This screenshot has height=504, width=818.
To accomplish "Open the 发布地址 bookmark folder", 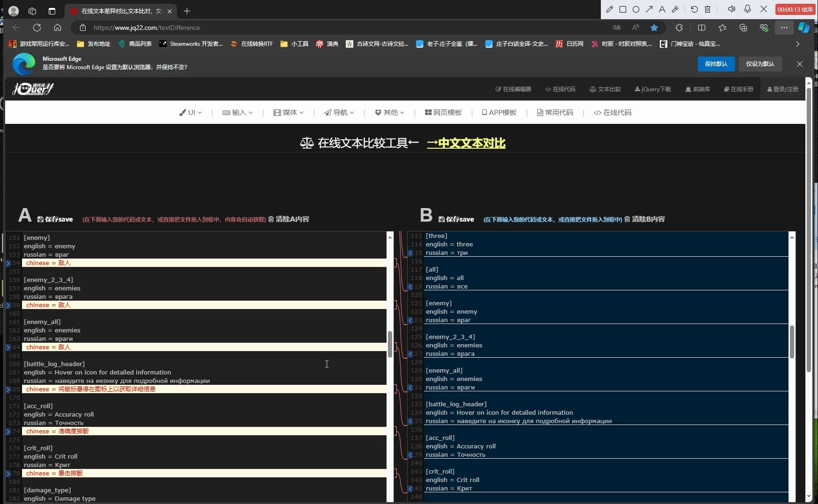I will point(94,44).
